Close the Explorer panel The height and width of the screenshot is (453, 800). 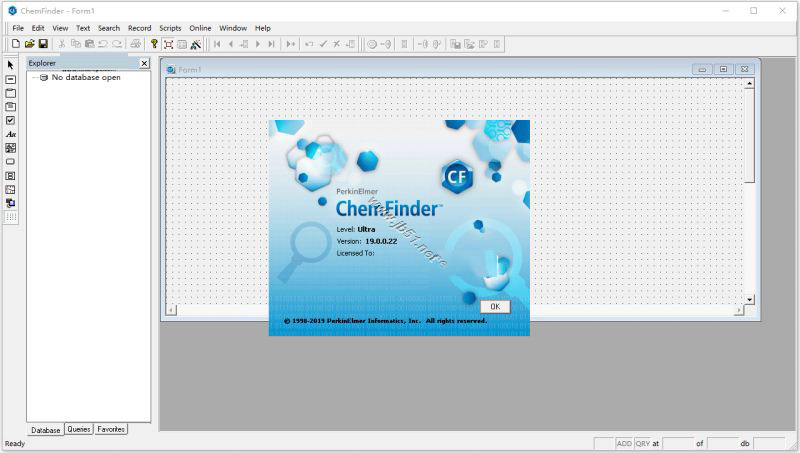(x=144, y=63)
